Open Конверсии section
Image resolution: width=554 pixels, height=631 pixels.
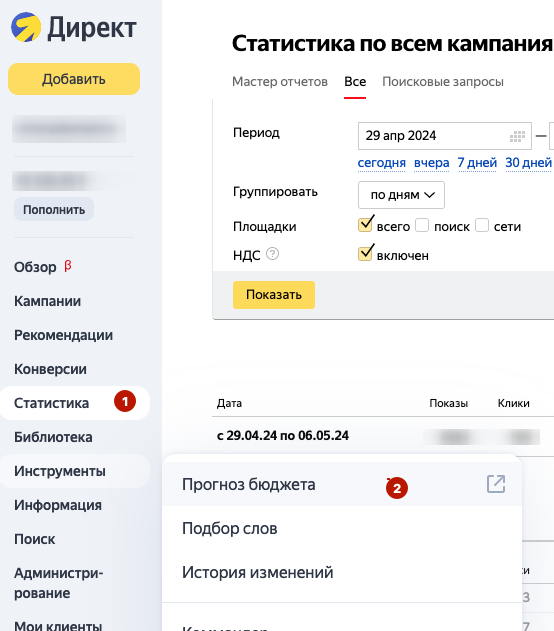tap(50, 369)
